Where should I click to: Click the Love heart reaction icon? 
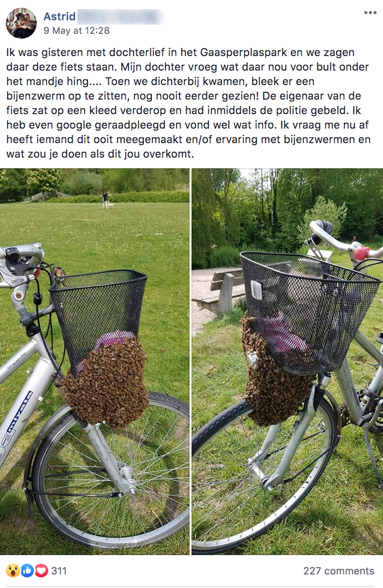(42, 571)
